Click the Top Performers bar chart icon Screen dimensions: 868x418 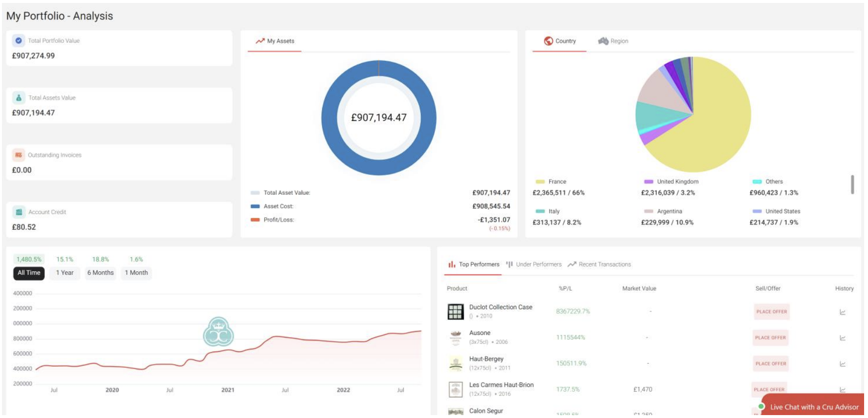click(452, 264)
